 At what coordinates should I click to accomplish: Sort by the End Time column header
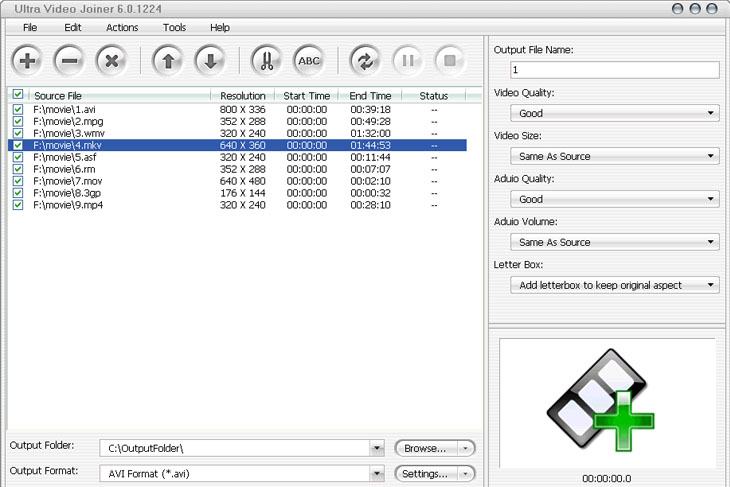tap(370, 95)
